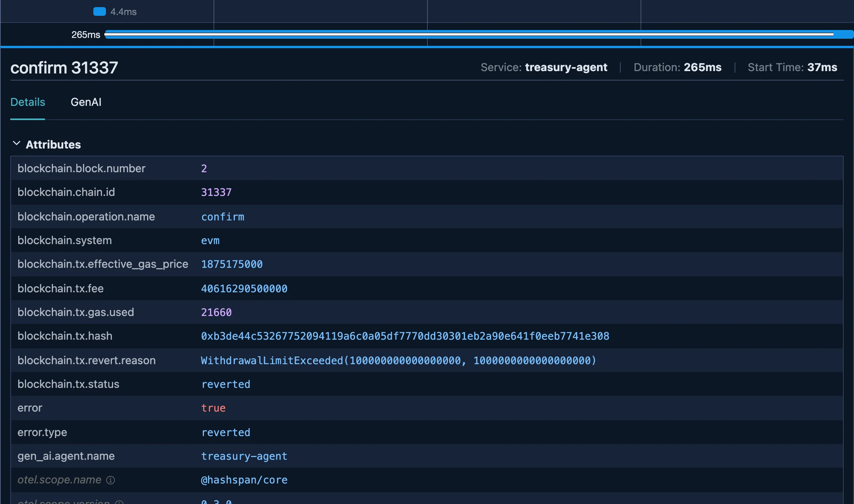Click the Duration 265ms header label

coord(677,68)
